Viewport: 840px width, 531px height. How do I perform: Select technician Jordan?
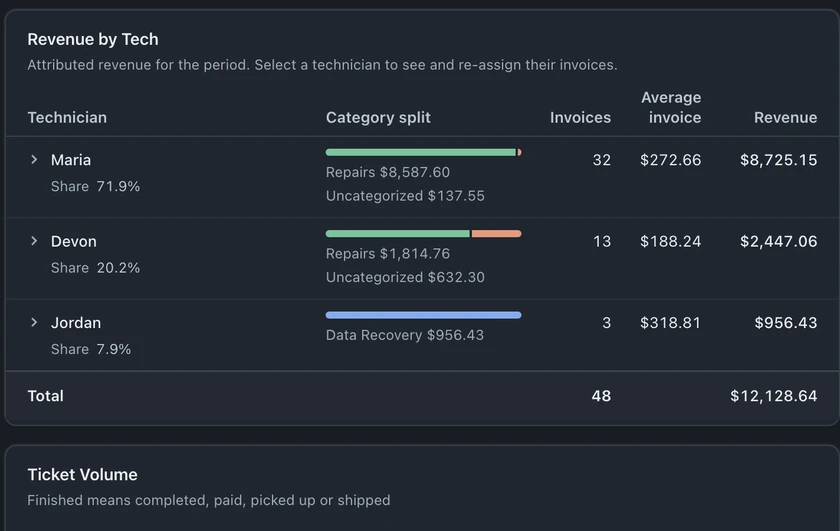[76, 323]
